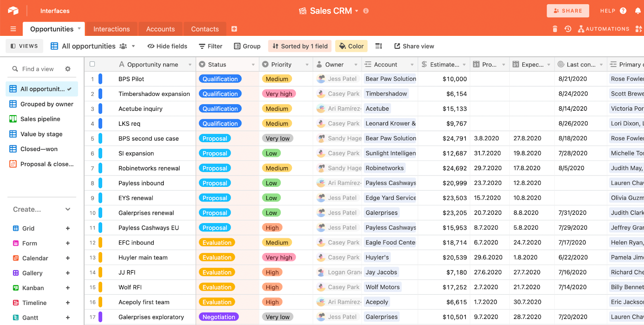Viewport: 644px width, 325px height.
Task: Add a new Gantt view
Action: (68, 318)
